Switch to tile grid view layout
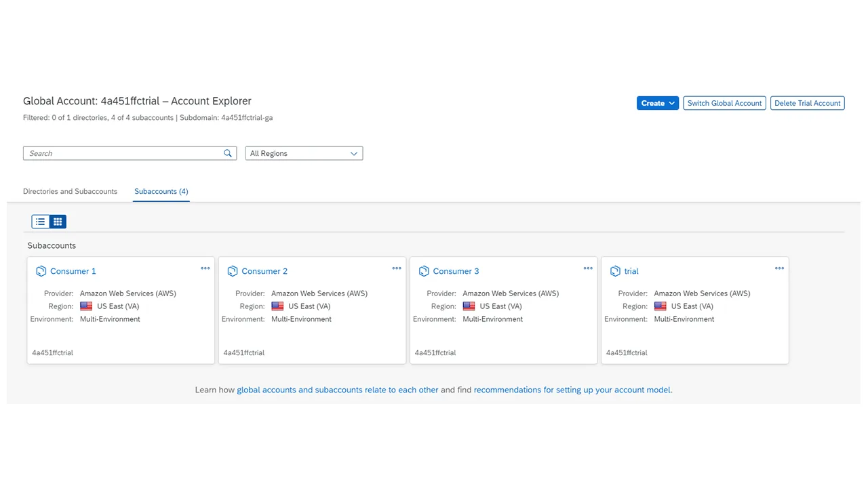 pos(58,222)
